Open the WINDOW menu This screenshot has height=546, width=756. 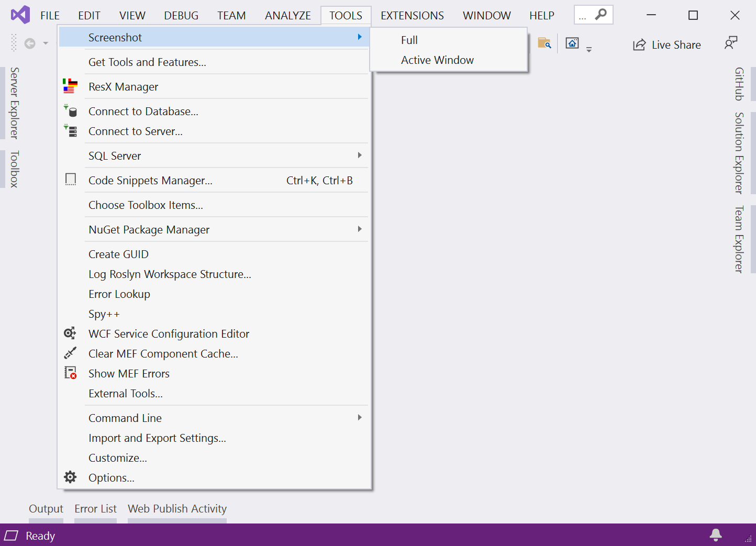coord(486,16)
